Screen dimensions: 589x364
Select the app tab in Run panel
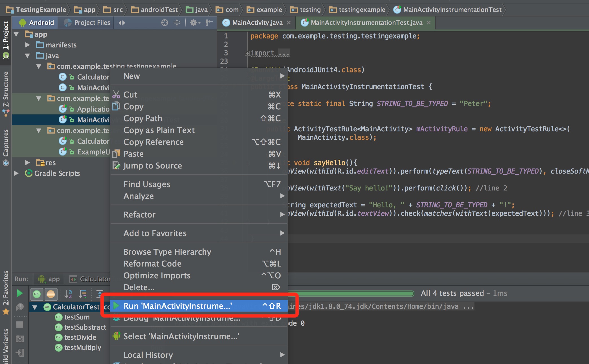49,279
